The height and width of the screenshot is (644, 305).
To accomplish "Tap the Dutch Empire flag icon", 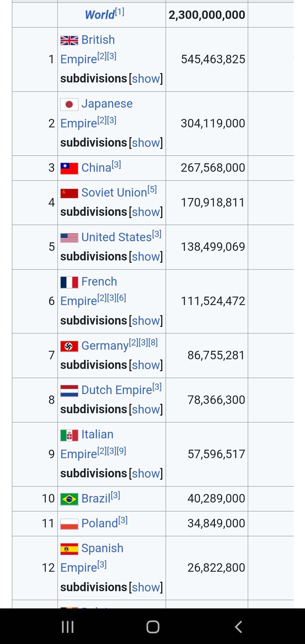I will [69, 391].
